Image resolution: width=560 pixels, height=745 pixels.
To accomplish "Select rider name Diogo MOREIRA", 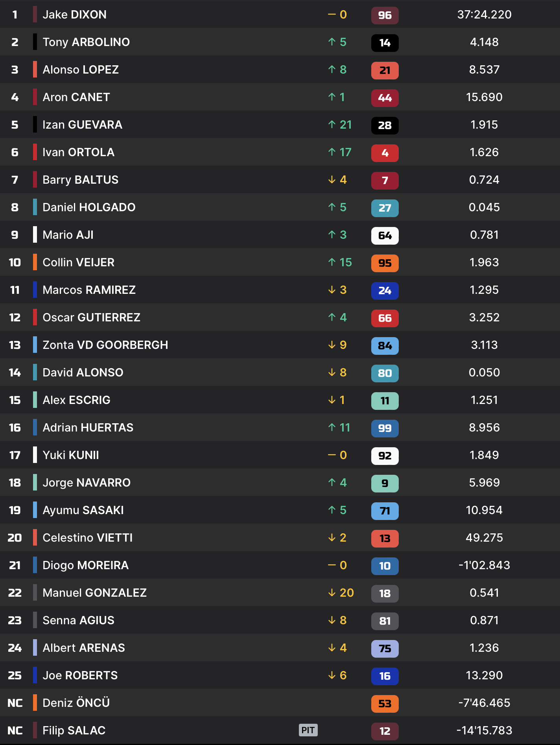I will tap(85, 565).
